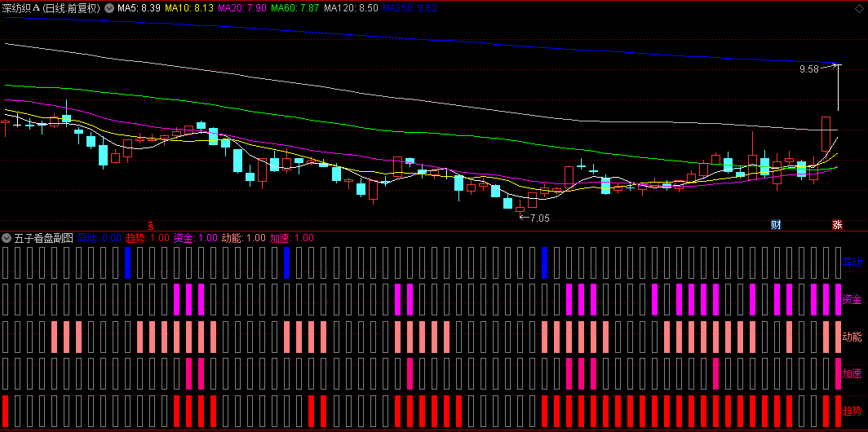Click the 深纺织A (日线.前复权) chart title
Screen dimensions: 868x432
(51, 8)
